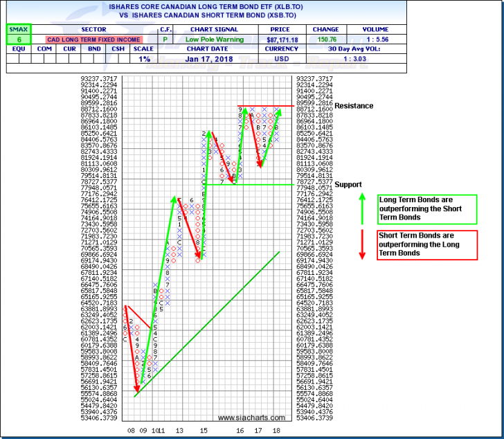Click the SMAX header cell

point(19,29)
